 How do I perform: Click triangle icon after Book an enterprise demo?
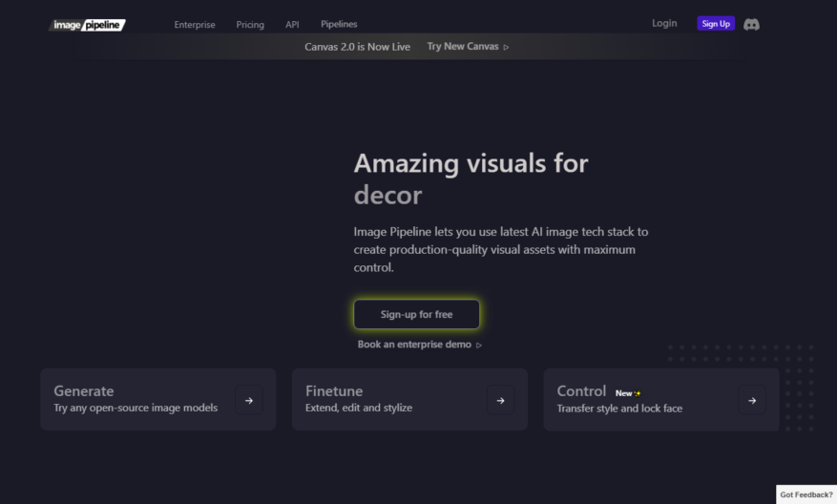pyautogui.click(x=479, y=345)
